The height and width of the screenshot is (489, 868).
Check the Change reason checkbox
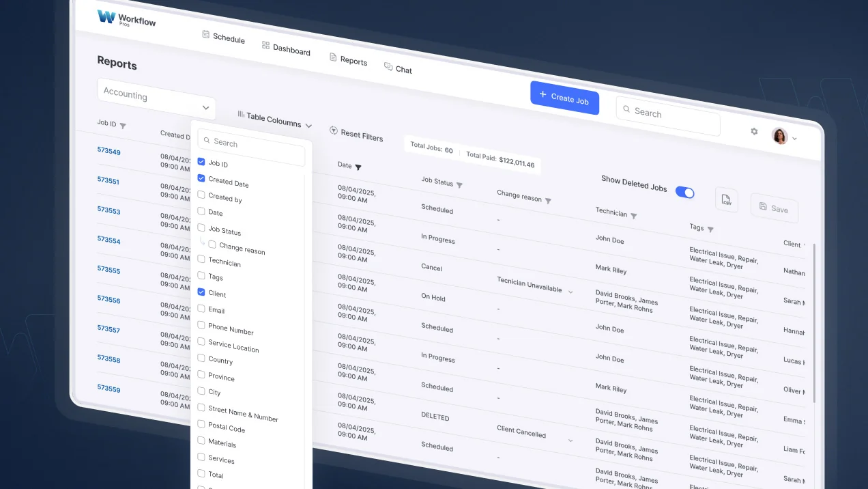pyautogui.click(x=212, y=244)
